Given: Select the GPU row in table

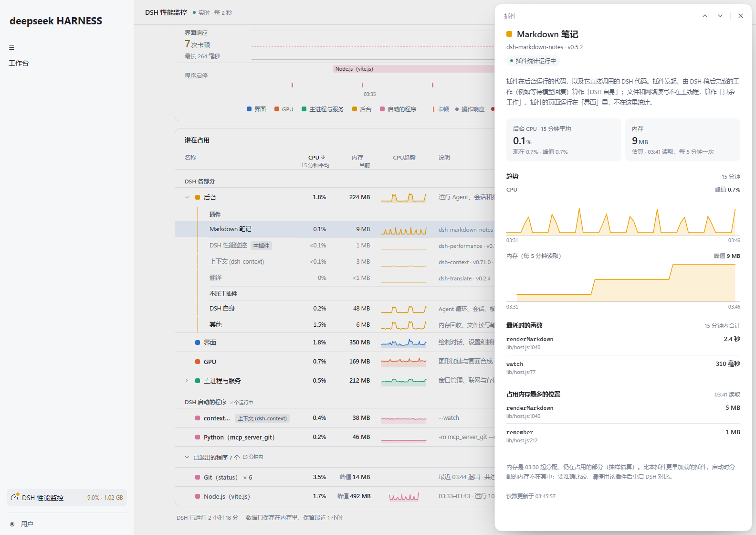Looking at the screenshot, I should point(335,362).
